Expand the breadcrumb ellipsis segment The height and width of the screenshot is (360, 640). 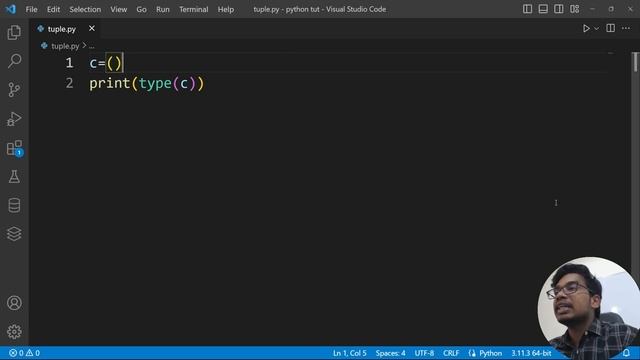coord(91,46)
